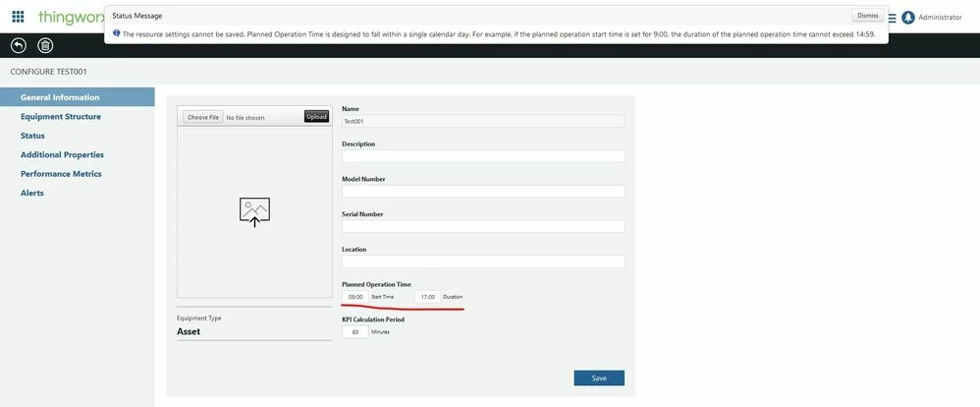Click the CONFIGURE TEST001 heading

49,72
